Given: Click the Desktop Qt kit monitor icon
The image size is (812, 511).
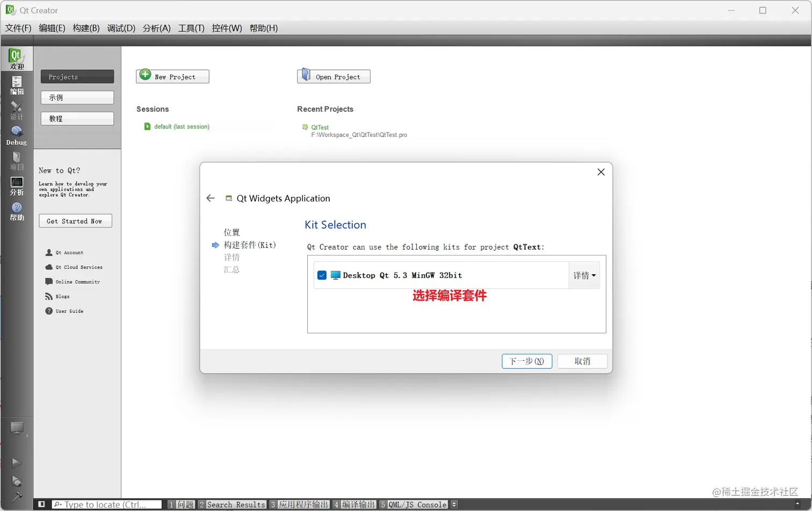Looking at the screenshot, I should tap(336, 275).
